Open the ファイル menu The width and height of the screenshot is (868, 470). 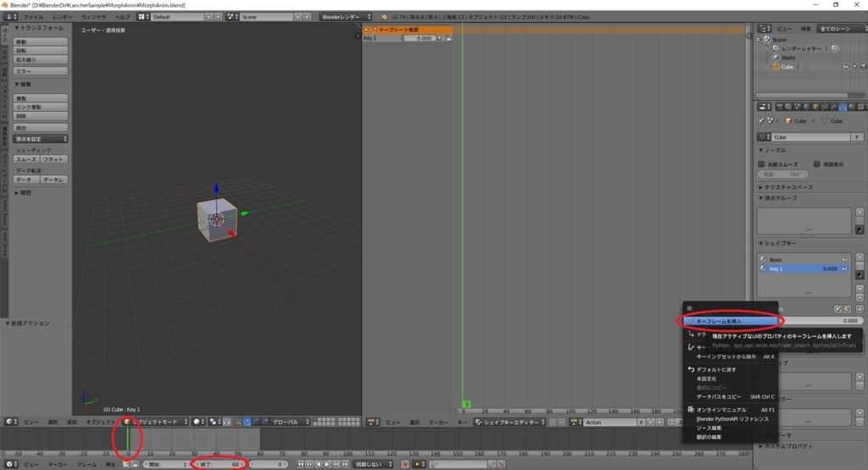click(x=33, y=17)
